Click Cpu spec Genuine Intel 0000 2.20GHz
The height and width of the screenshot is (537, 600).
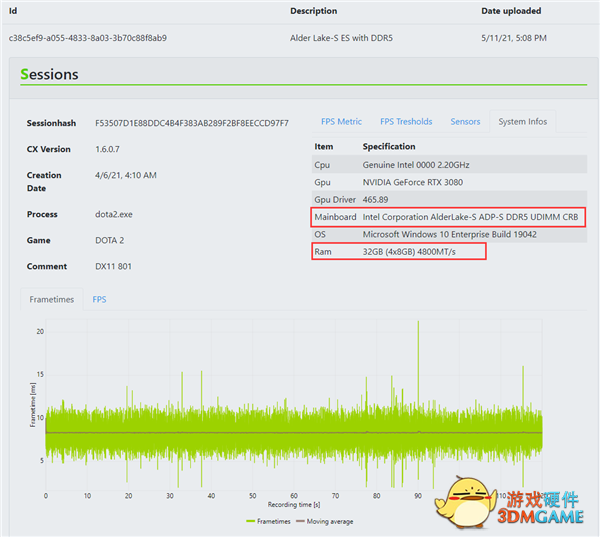pyautogui.click(x=416, y=165)
